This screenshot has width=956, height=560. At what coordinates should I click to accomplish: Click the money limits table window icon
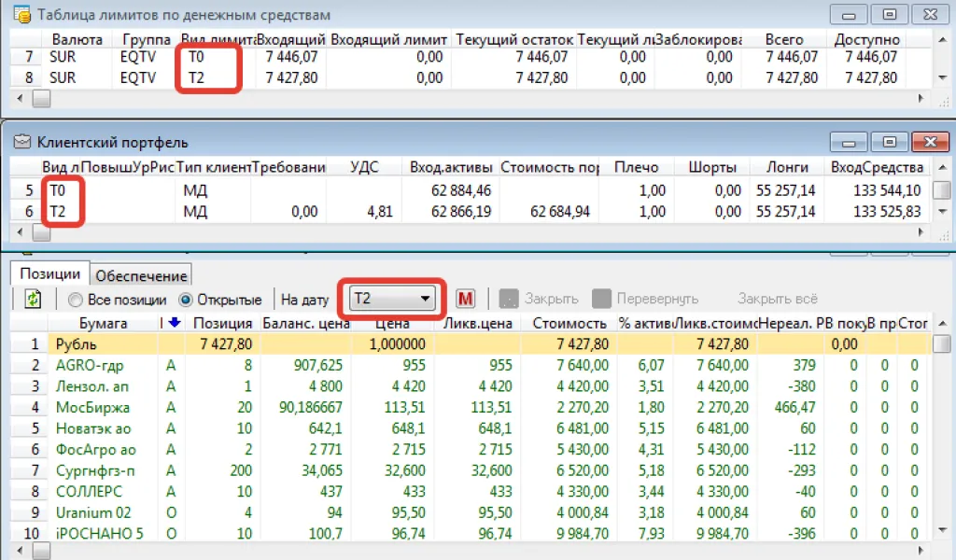coord(20,15)
